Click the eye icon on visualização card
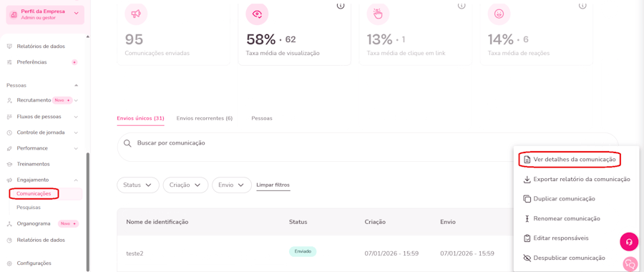Screen dimensions: 644x272 click(x=257, y=14)
